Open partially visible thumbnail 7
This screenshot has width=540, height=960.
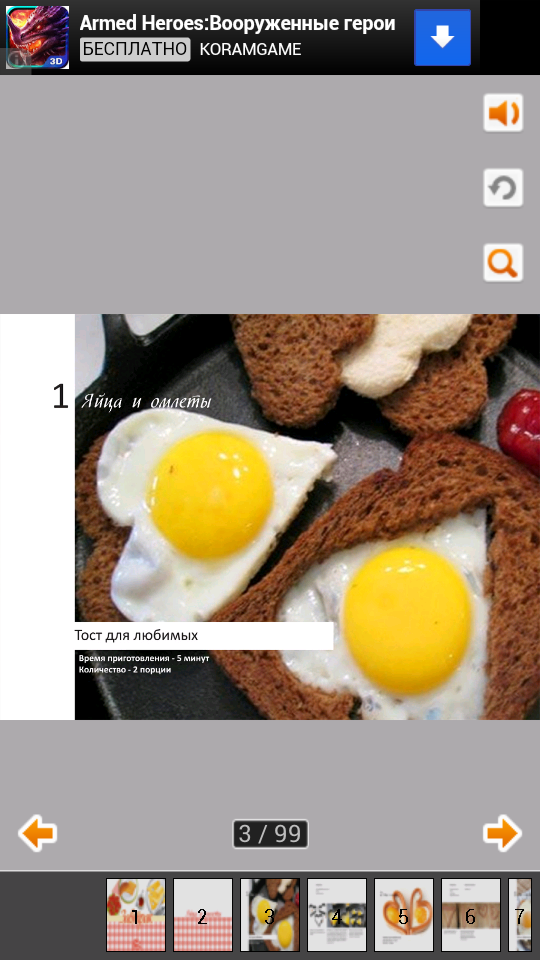520,915
